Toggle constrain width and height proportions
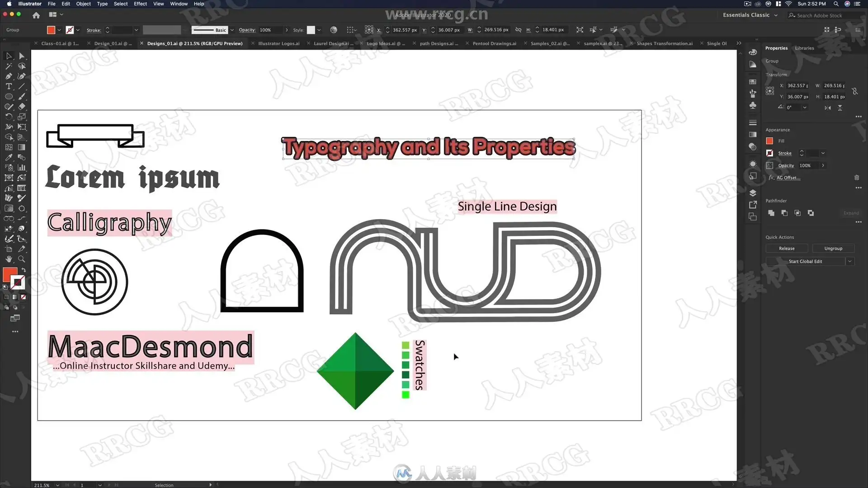 855,91
